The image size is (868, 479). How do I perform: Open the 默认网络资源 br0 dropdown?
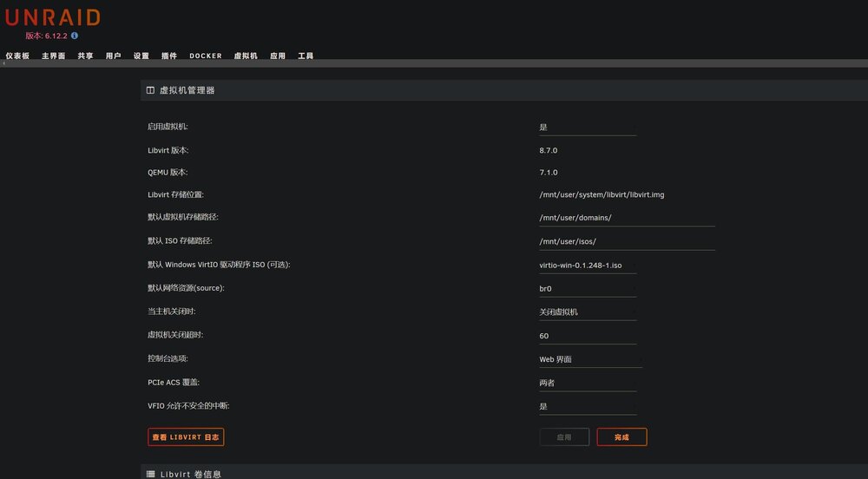click(588, 289)
